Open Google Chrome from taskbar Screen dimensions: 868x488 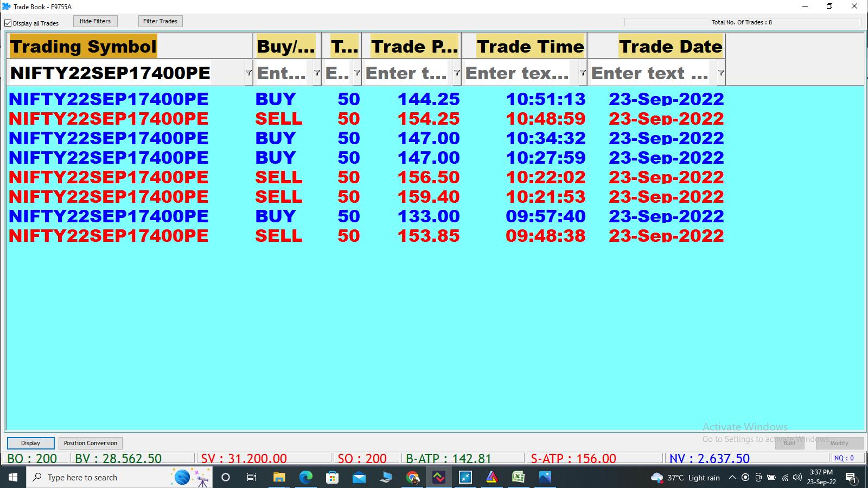412,477
